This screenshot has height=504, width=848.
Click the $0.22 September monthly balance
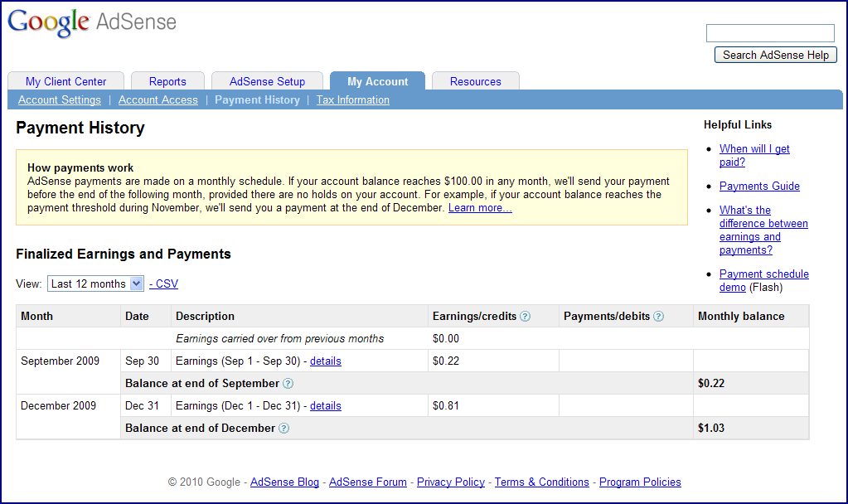(711, 384)
